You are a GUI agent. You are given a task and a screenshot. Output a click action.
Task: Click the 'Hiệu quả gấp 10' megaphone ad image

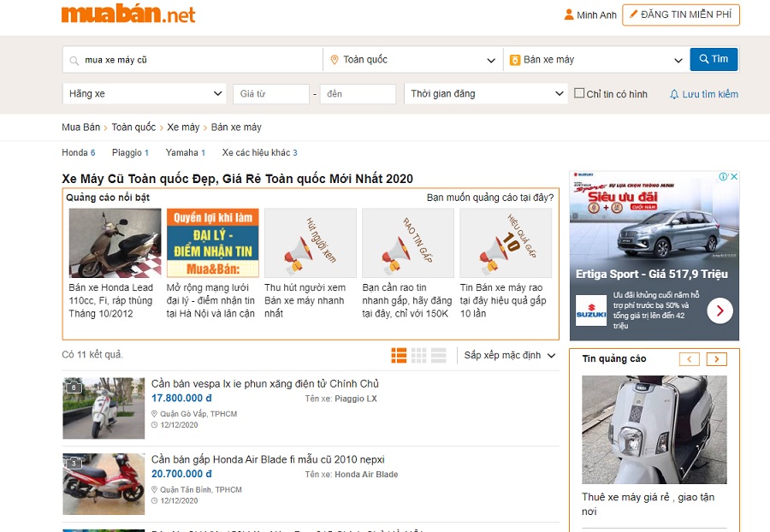coord(506,243)
